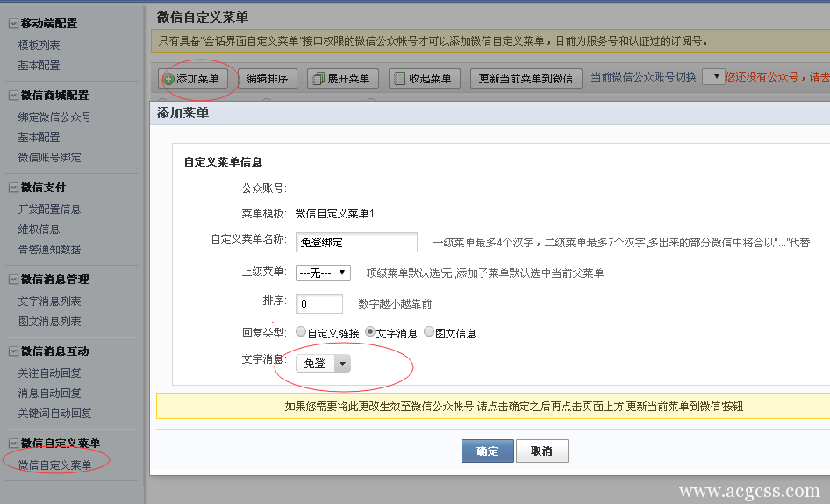830x504 pixels.
Task: Focus the 自定义菜单名称 input field
Action: 356,243
